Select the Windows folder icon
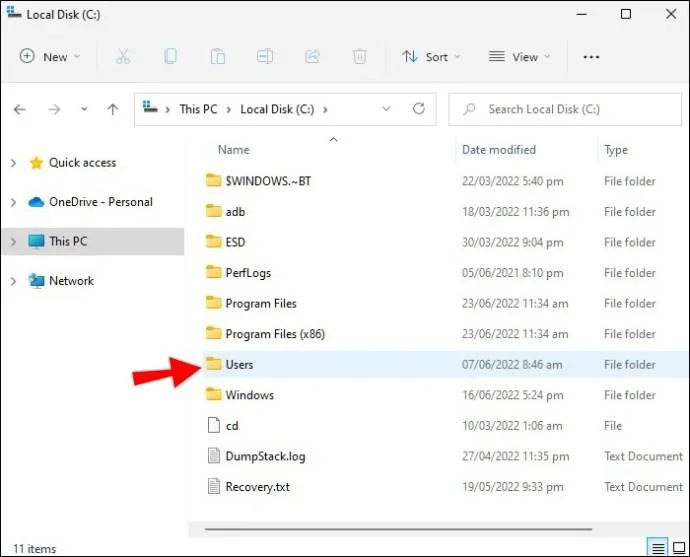 click(x=213, y=395)
